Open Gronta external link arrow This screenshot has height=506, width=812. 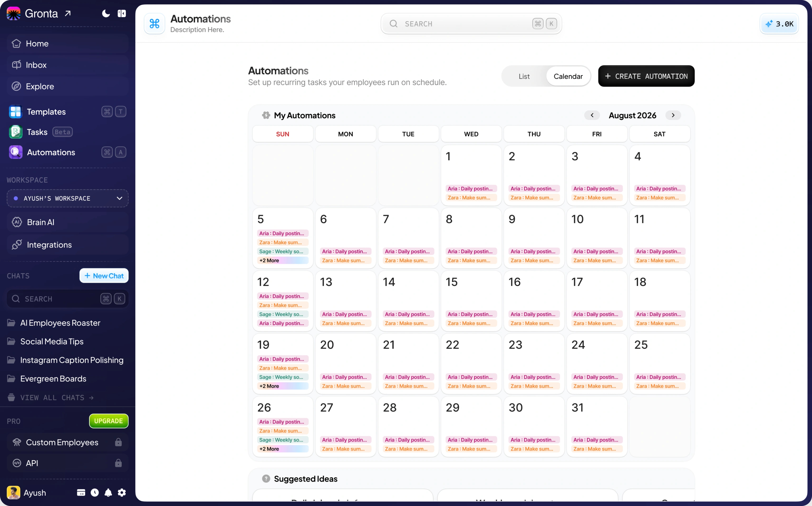point(68,13)
